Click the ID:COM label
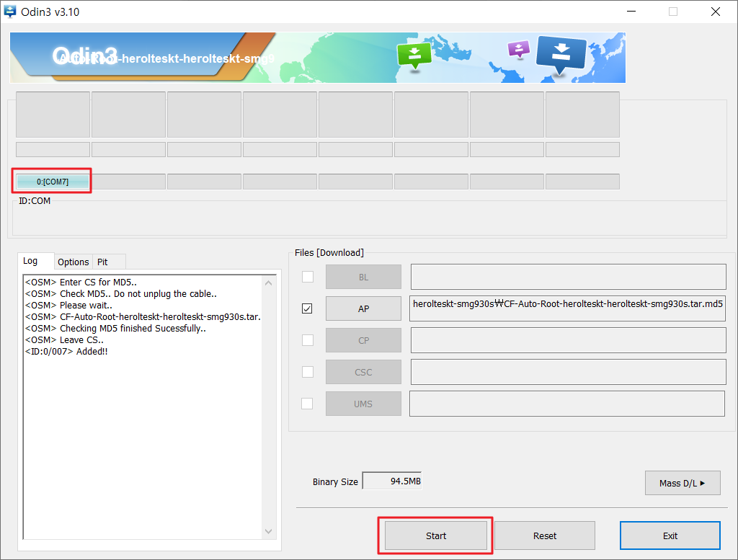The width and height of the screenshot is (738, 560). [x=35, y=201]
